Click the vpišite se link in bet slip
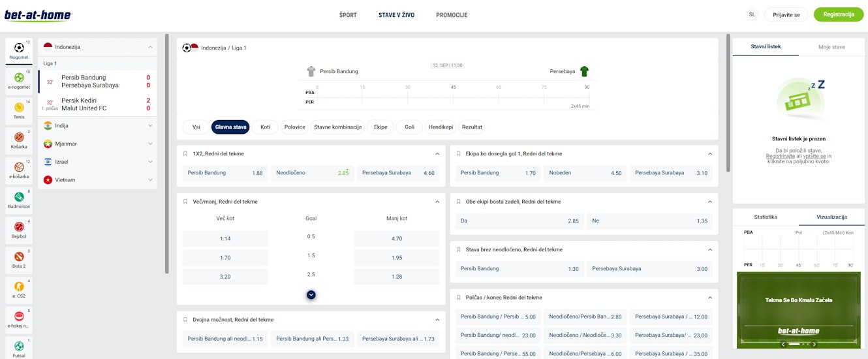Viewport: 868px width, 359px height. coord(814,157)
